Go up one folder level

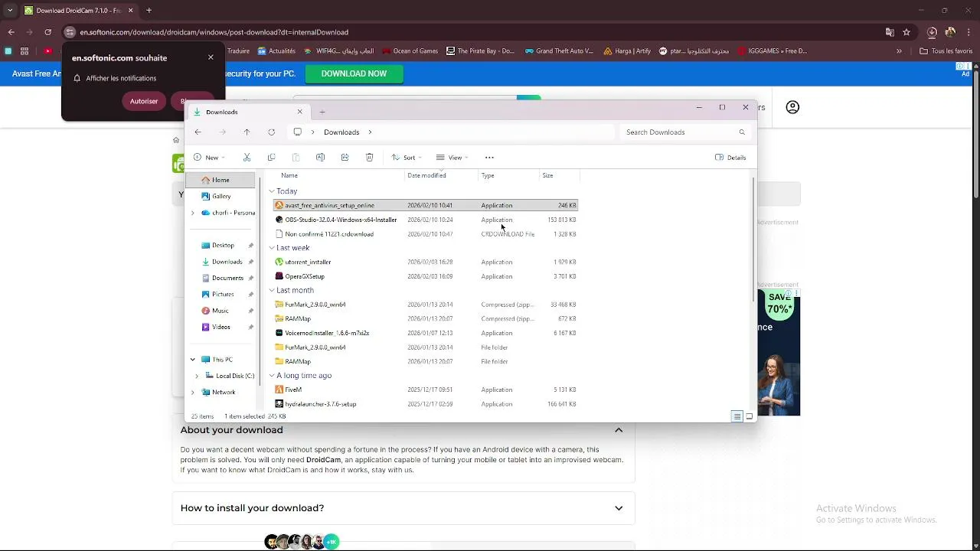[247, 132]
